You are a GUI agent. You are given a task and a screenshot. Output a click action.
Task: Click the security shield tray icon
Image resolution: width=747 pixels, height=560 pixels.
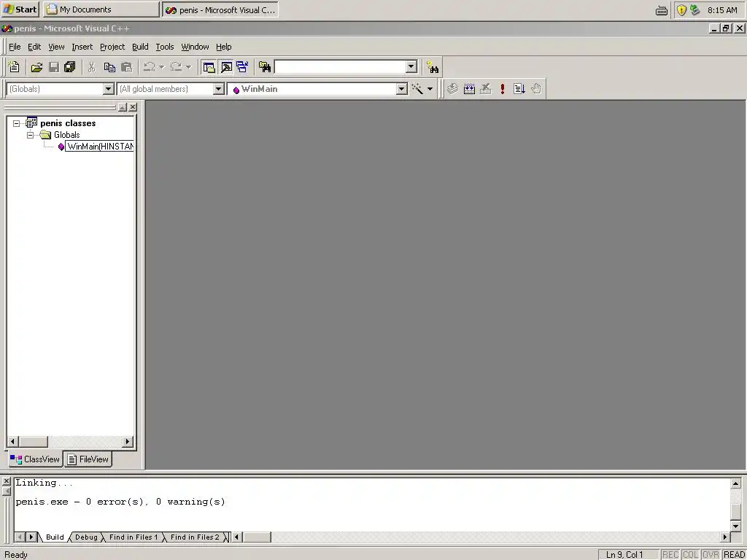pos(682,10)
